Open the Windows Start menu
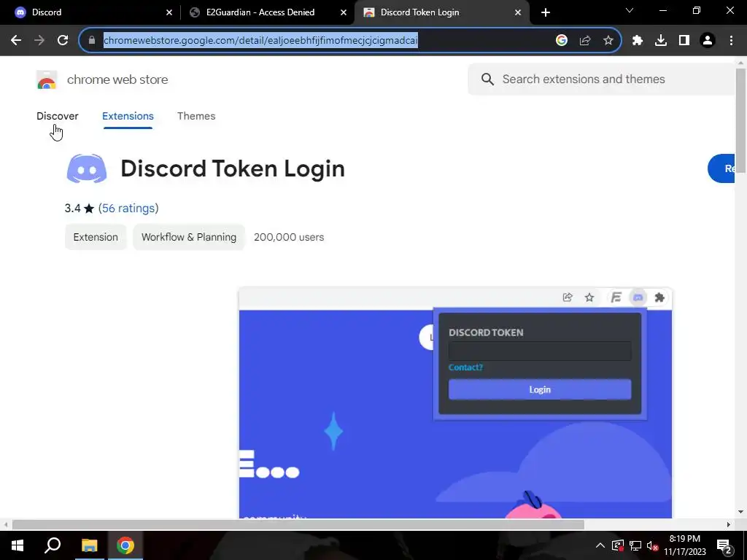 point(18,545)
